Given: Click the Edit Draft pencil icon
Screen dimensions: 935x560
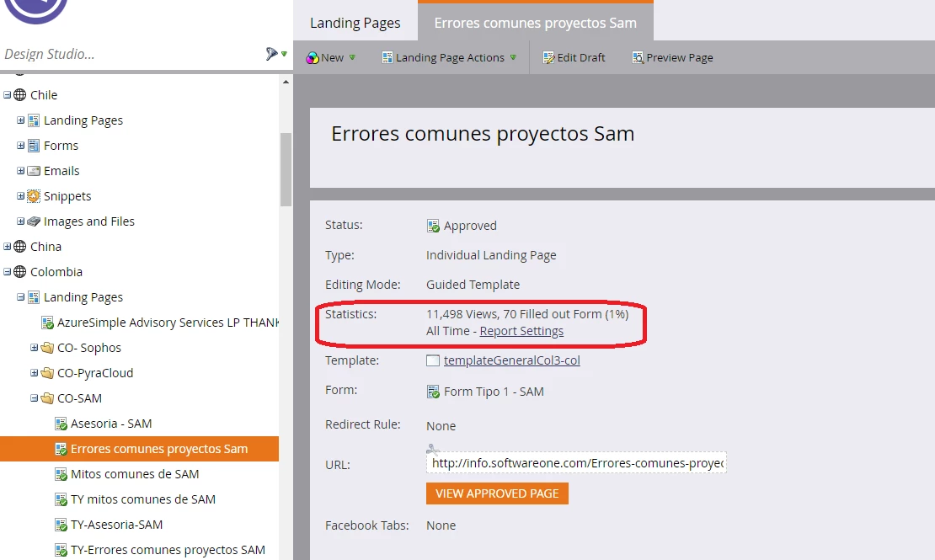Looking at the screenshot, I should (548, 58).
